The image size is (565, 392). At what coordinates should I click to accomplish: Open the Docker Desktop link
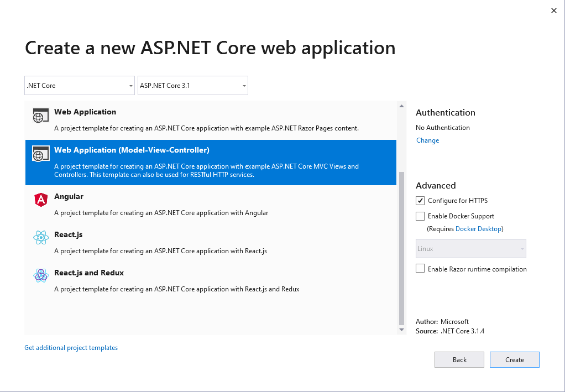tap(478, 228)
